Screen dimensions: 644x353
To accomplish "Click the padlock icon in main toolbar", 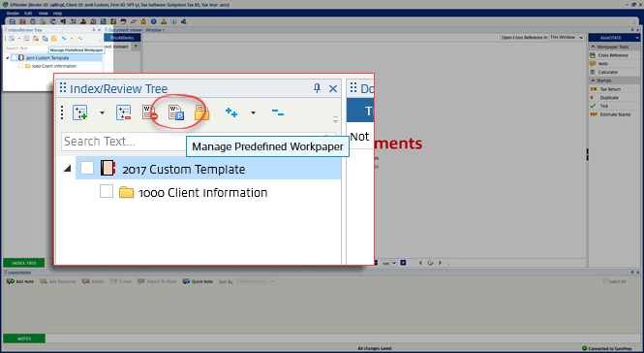I will [143, 21].
